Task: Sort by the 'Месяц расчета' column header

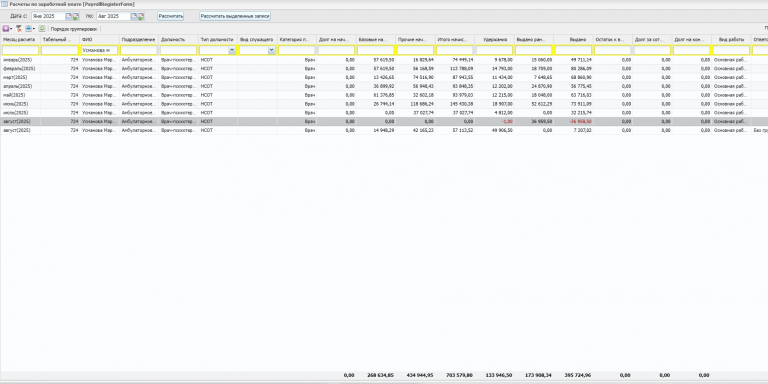Action: (x=20, y=39)
